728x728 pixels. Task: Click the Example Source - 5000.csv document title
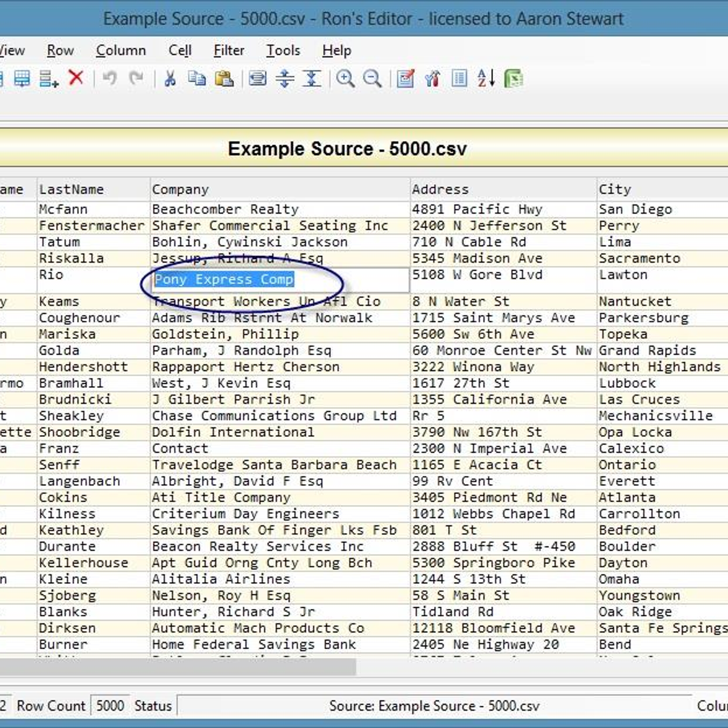(x=347, y=149)
